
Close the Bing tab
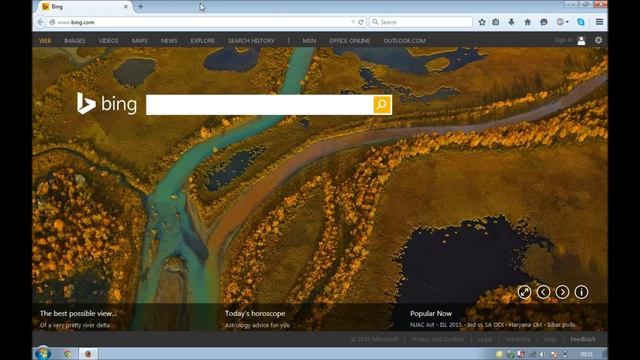(x=126, y=7)
